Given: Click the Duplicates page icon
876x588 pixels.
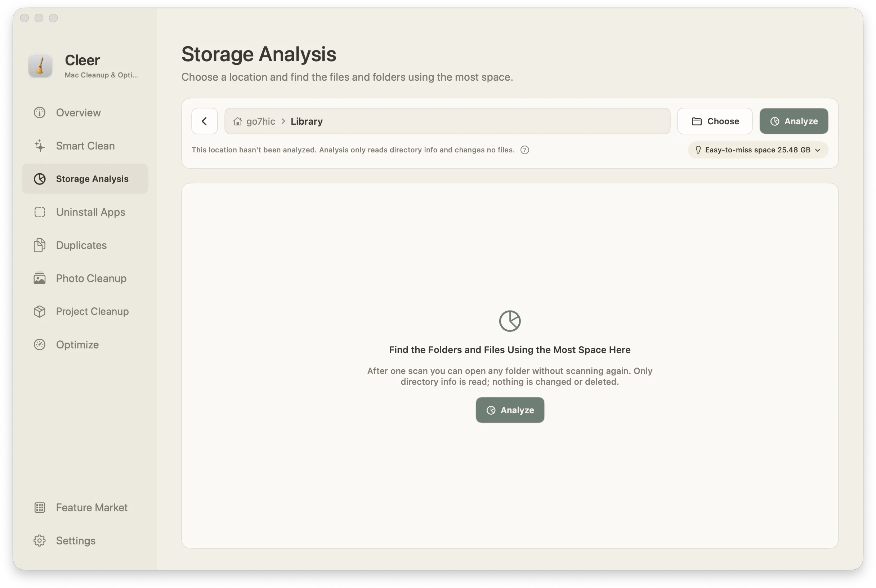Looking at the screenshot, I should click(x=39, y=245).
